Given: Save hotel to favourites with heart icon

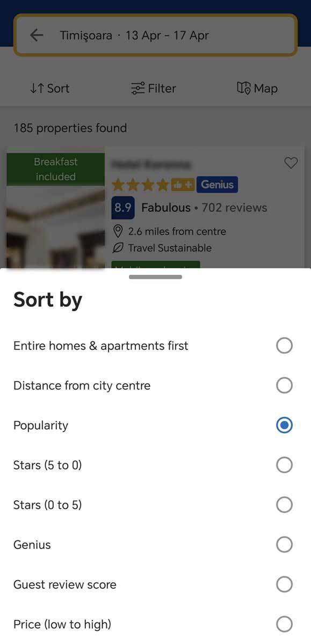Looking at the screenshot, I should (292, 163).
